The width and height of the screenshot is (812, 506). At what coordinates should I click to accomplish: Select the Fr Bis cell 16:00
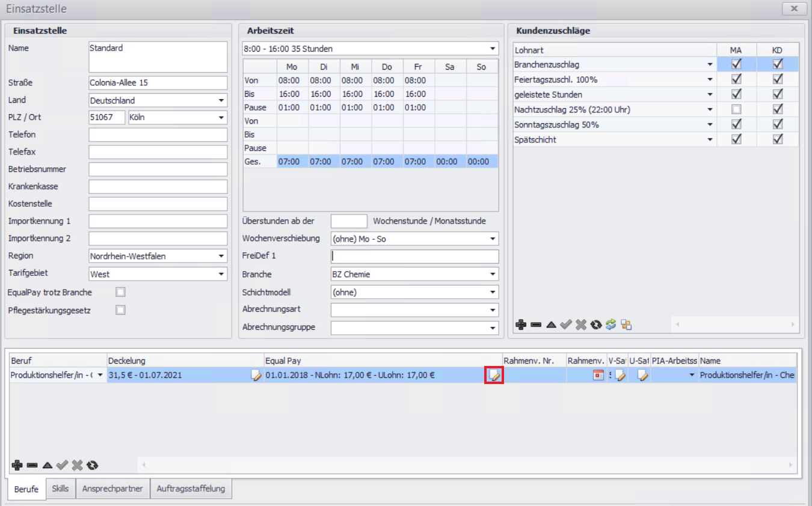(x=419, y=94)
